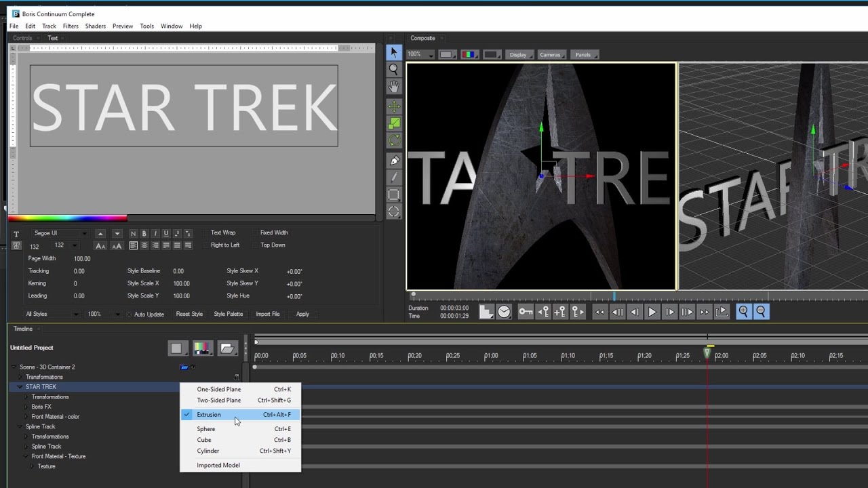Open the Shaders menu
This screenshot has width=868, height=488.
95,26
